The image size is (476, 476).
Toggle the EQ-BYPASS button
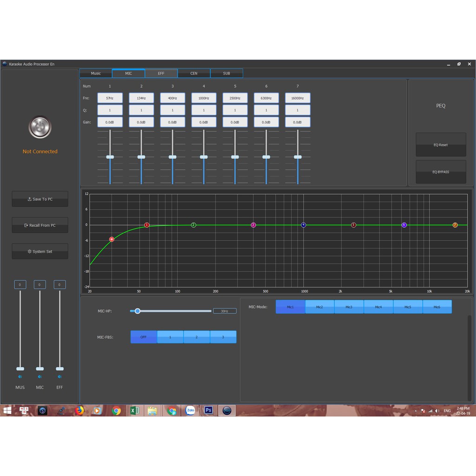point(441,172)
